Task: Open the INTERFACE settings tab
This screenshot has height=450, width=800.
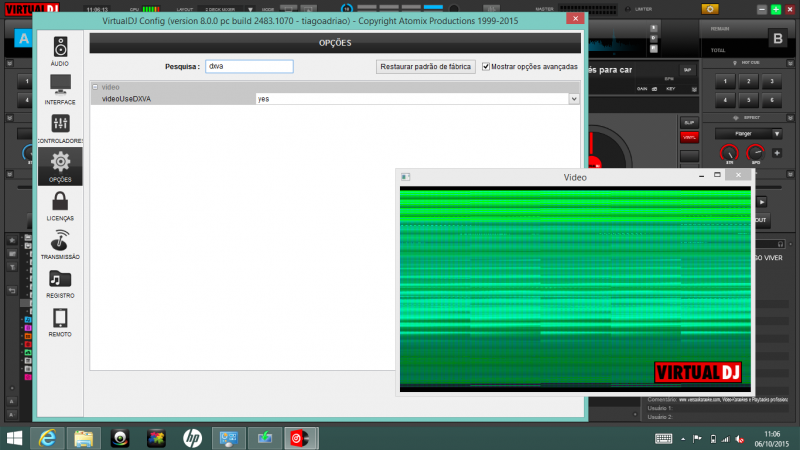Action: coord(60,89)
